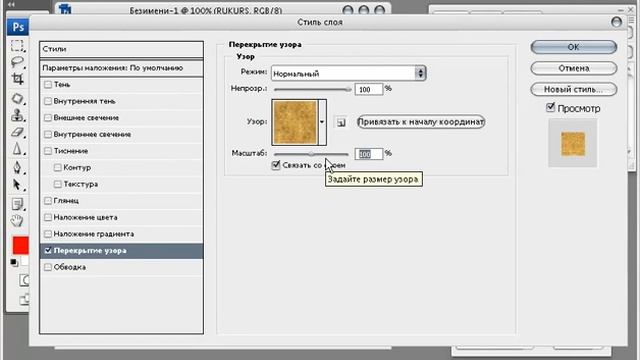Screen dimensions: 640x360
Task: Select the Rectangular Marquee tool
Action: tap(17, 45)
